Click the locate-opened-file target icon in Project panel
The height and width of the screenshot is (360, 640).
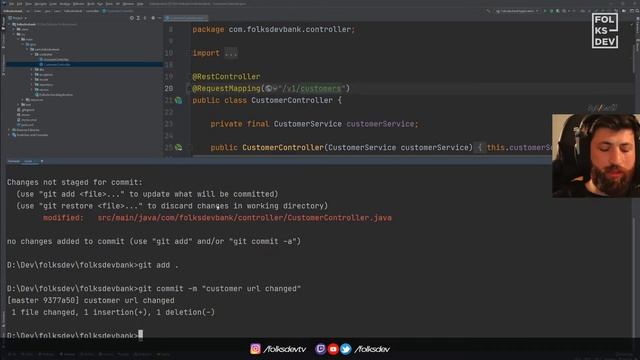tap(131, 18)
